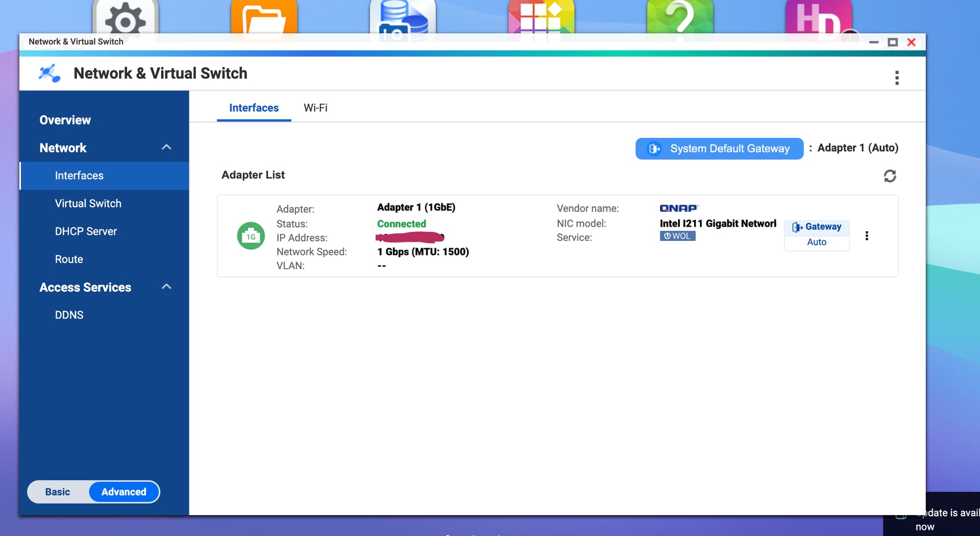Click the Intel I211 Gigabit NIC model text
The width and height of the screenshot is (980, 536).
(x=718, y=223)
